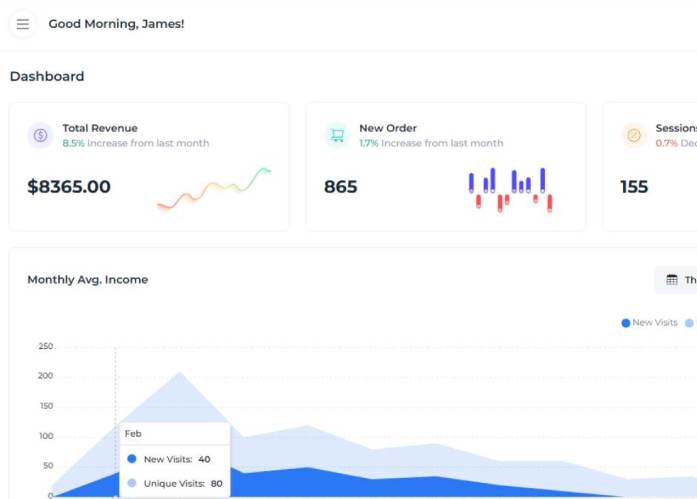The width and height of the screenshot is (697, 499).
Task: Click the dark blue New Visits tooltip dot
Action: click(x=132, y=459)
